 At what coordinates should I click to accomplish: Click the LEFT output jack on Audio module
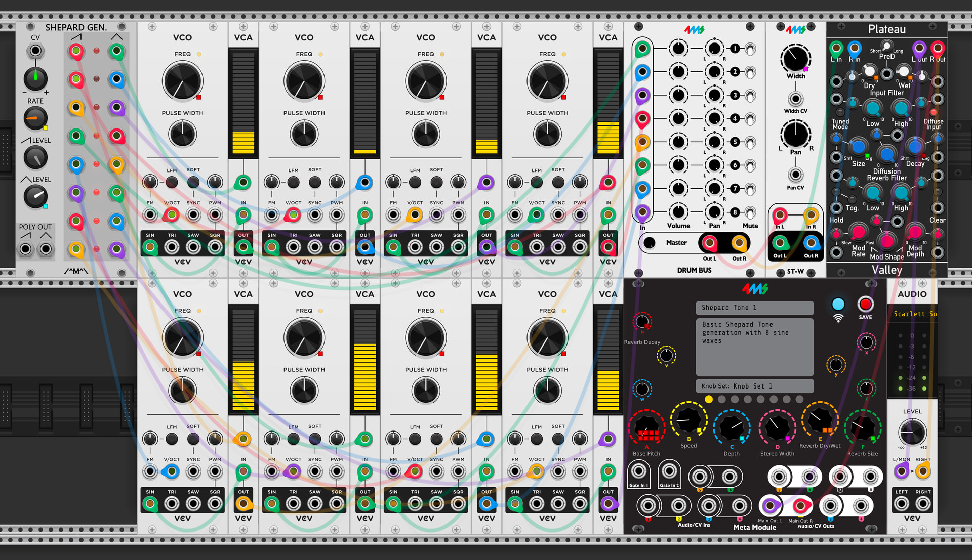point(902,504)
